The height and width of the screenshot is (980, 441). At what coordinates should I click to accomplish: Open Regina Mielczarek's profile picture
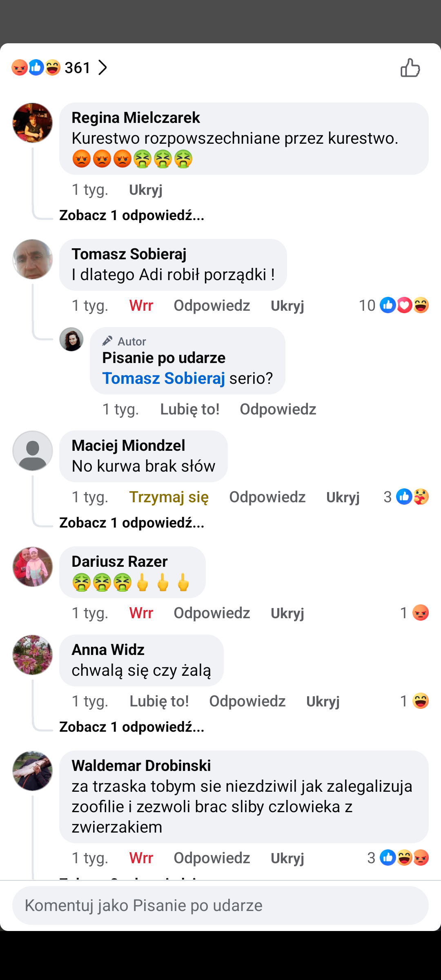tap(33, 123)
